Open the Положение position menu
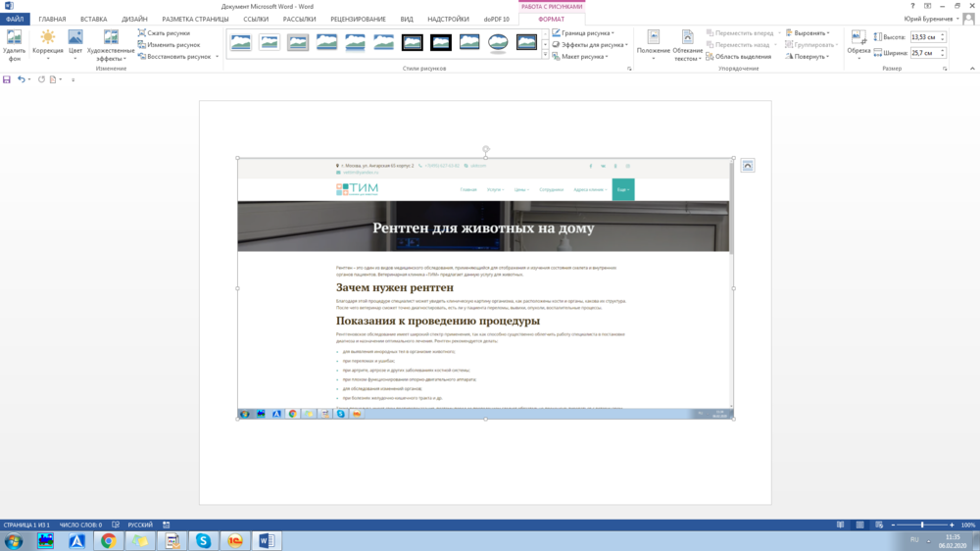The width and height of the screenshot is (980, 551). [653, 45]
